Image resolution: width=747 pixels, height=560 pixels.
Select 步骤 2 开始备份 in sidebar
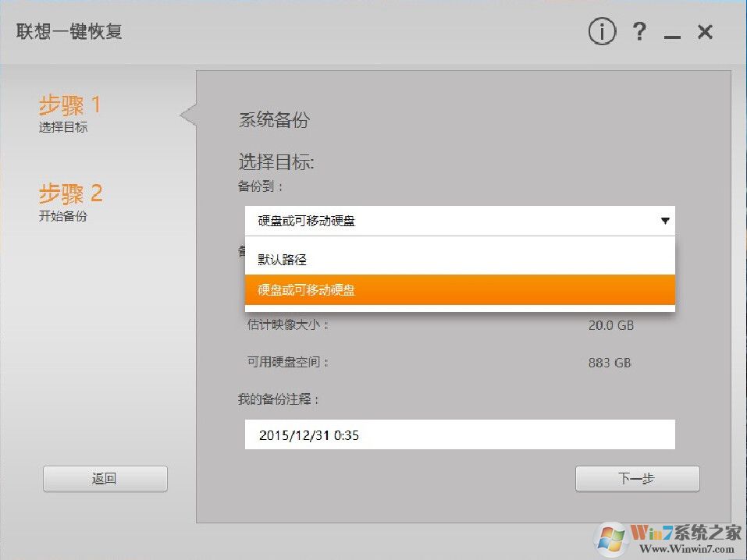pos(70,202)
